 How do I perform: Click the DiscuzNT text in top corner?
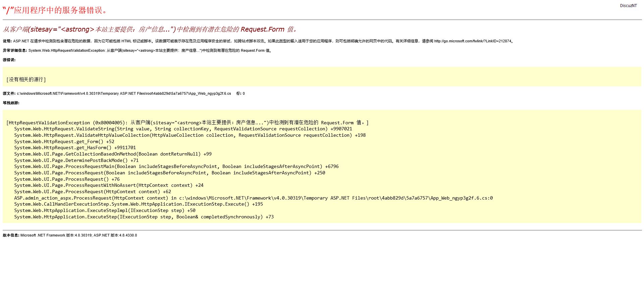pyautogui.click(x=628, y=6)
